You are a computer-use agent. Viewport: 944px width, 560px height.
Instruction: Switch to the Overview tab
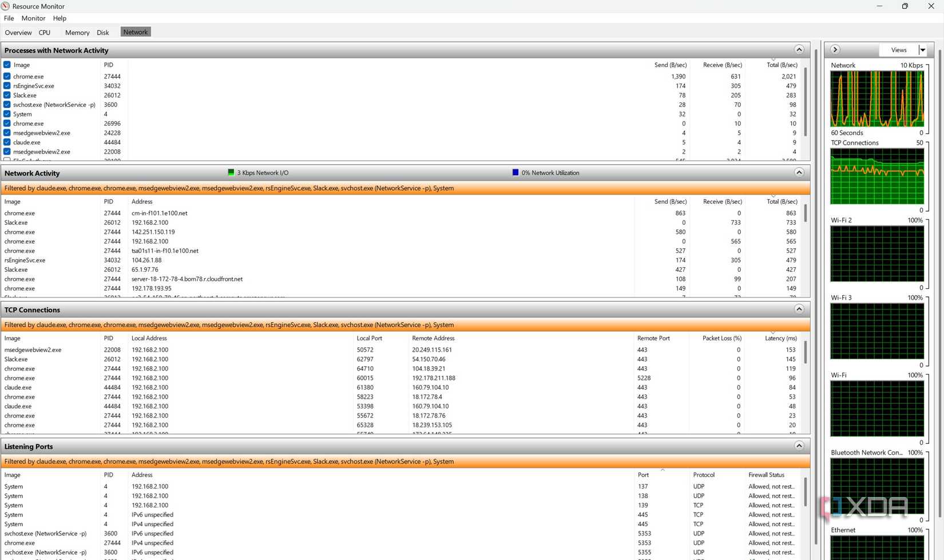pyautogui.click(x=18, y=33)
